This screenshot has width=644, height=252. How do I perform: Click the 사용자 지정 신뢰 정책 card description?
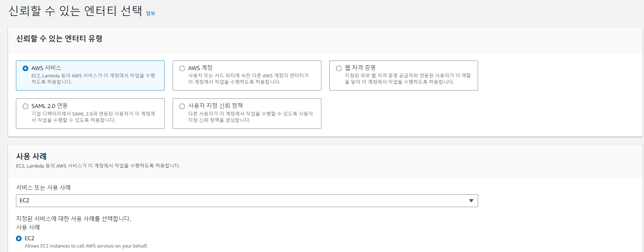250,117
